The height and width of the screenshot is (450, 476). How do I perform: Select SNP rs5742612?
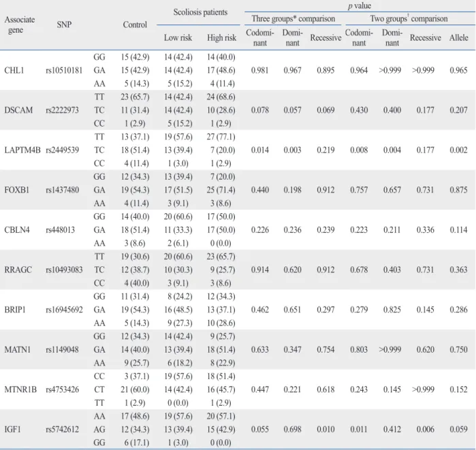pyautogui.click(x=62, y=430)
